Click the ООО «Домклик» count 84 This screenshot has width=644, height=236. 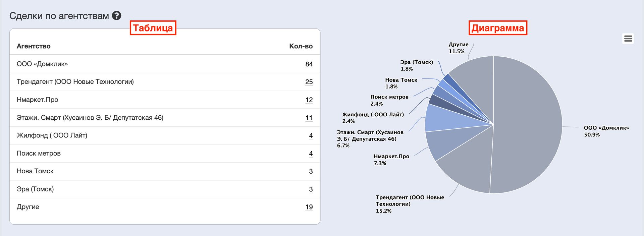309,64
